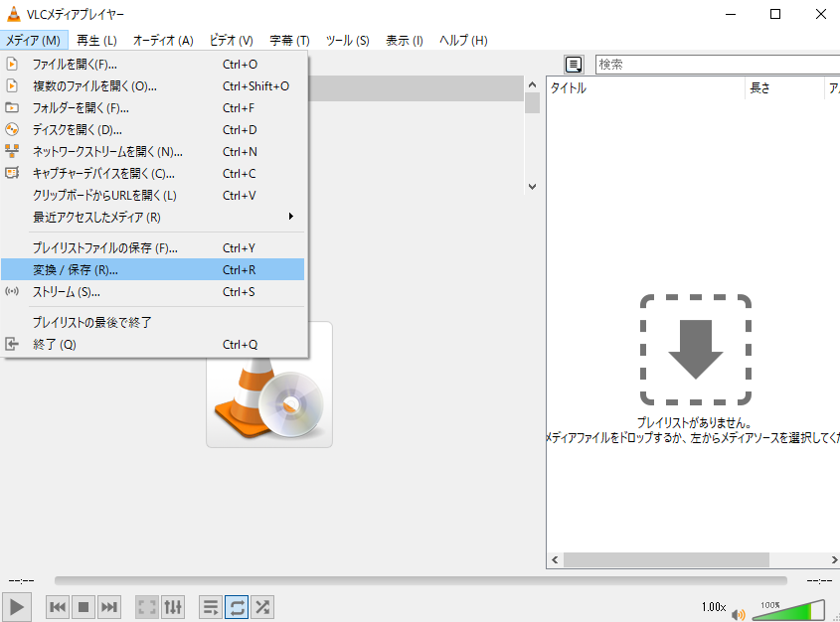
Task: Click the Open Multiple Files icon
Action: tap(12, 85)
